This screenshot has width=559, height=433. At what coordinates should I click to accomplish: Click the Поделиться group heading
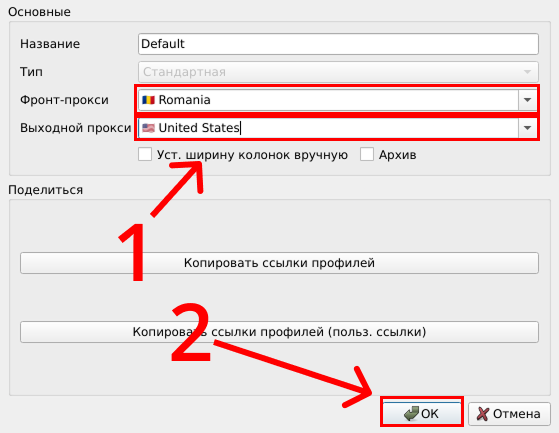(45, 190)
